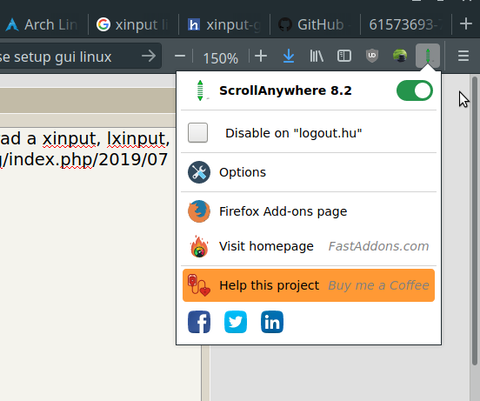The width and height of the screenshot is (480, 401).
Task: Open the uBlock Origin shield icon
Action: [372, 56]
